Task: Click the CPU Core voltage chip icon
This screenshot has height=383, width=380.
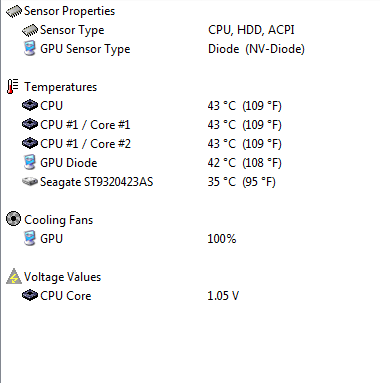Action: coord(30,295)
